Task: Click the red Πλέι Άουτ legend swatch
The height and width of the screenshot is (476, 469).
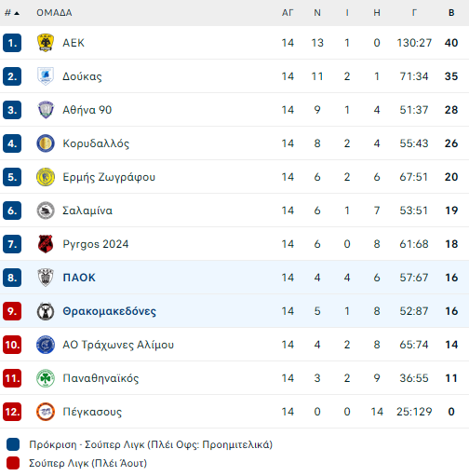Action: (13, 463)
